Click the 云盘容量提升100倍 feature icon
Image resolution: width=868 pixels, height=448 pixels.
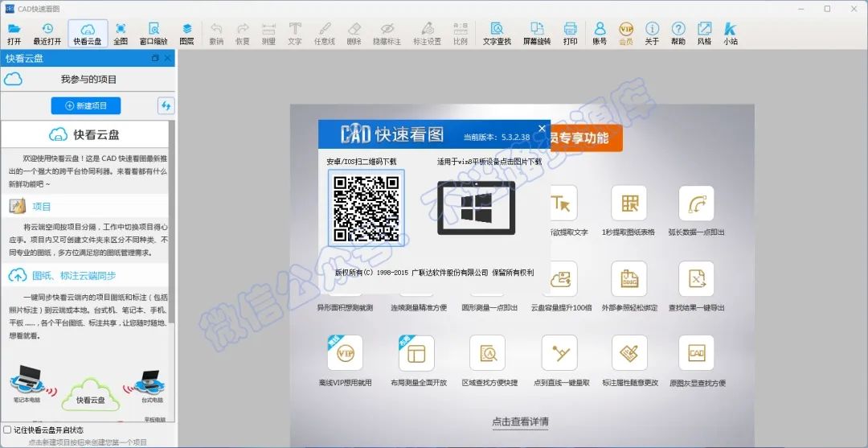[563, 278]
